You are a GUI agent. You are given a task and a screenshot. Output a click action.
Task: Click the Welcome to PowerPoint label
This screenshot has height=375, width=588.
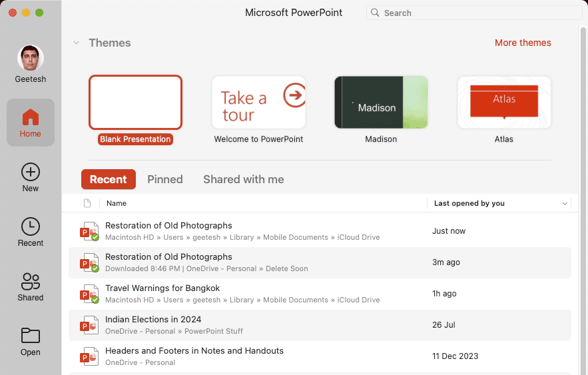258,139
